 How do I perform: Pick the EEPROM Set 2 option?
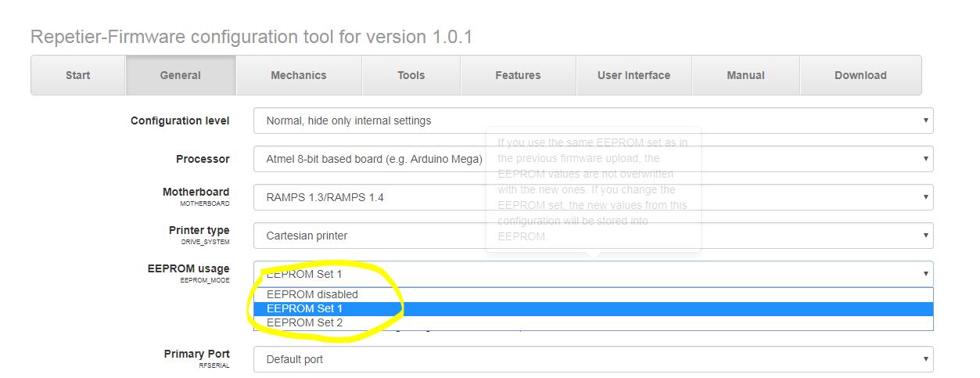(x=304, y=322)
